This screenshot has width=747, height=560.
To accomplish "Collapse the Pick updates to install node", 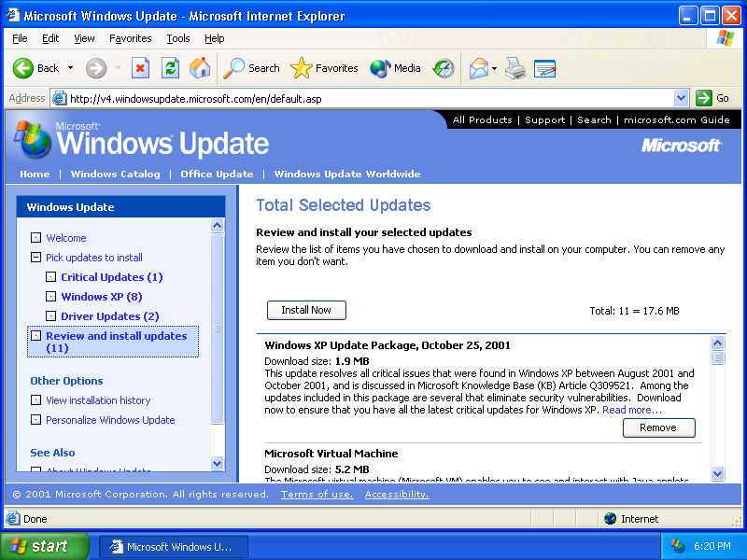I will point(35,258).
